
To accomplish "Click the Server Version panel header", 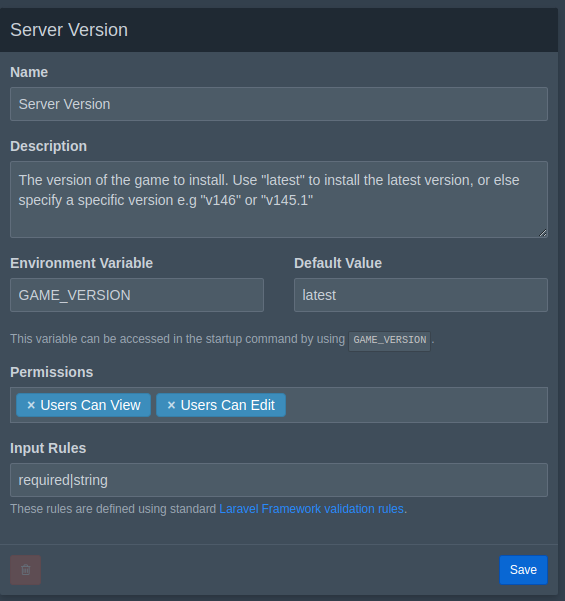I will (279, 30).
